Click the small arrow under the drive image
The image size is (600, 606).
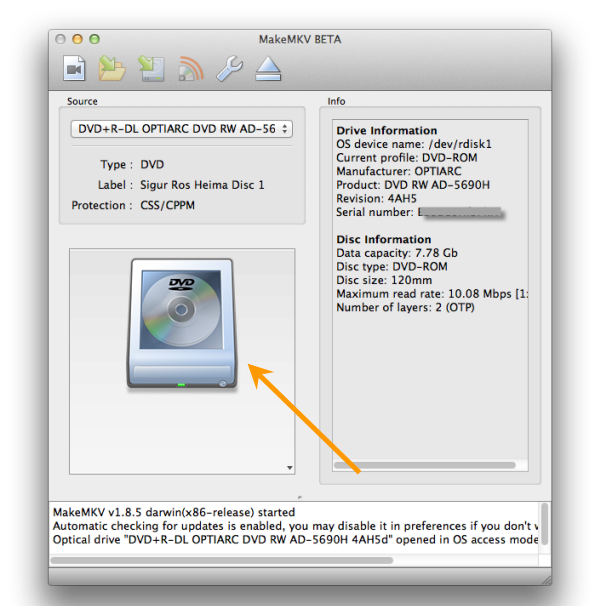pyautogui.click(x=290, y=468)
